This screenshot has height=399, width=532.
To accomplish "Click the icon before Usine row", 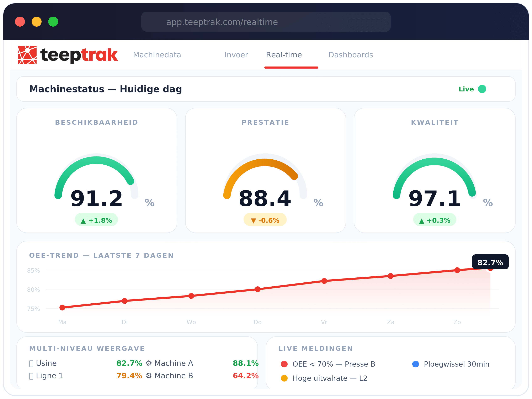I will [x=31, y=363].
